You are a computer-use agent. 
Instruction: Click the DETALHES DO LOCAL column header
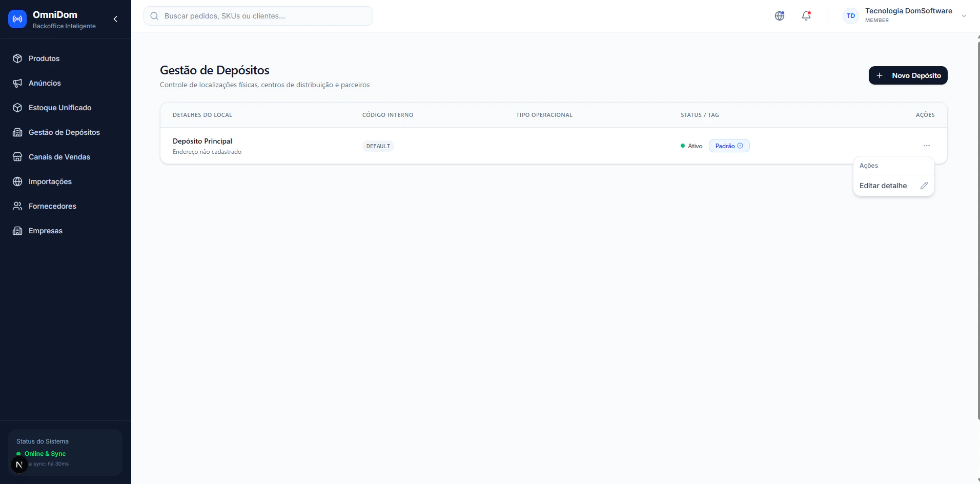pyautogui.click(x=202, y=115)
